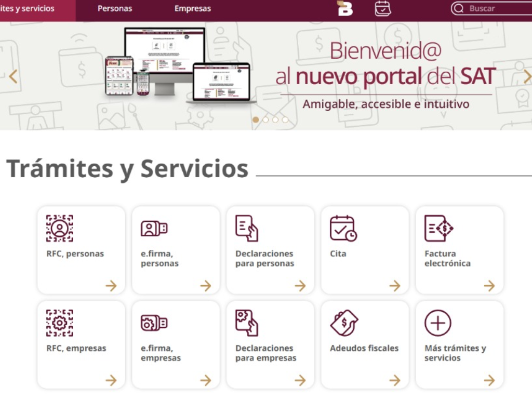Open the Declaraciones para personas link
Image resolution: width=532 pixels, height=399 pixels.
[264, 259]
